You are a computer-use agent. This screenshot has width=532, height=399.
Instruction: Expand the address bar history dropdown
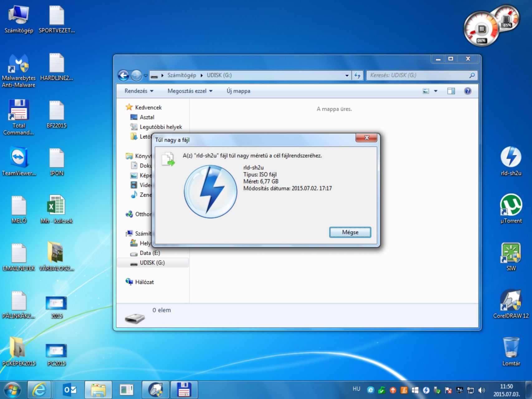click(347, 75)
